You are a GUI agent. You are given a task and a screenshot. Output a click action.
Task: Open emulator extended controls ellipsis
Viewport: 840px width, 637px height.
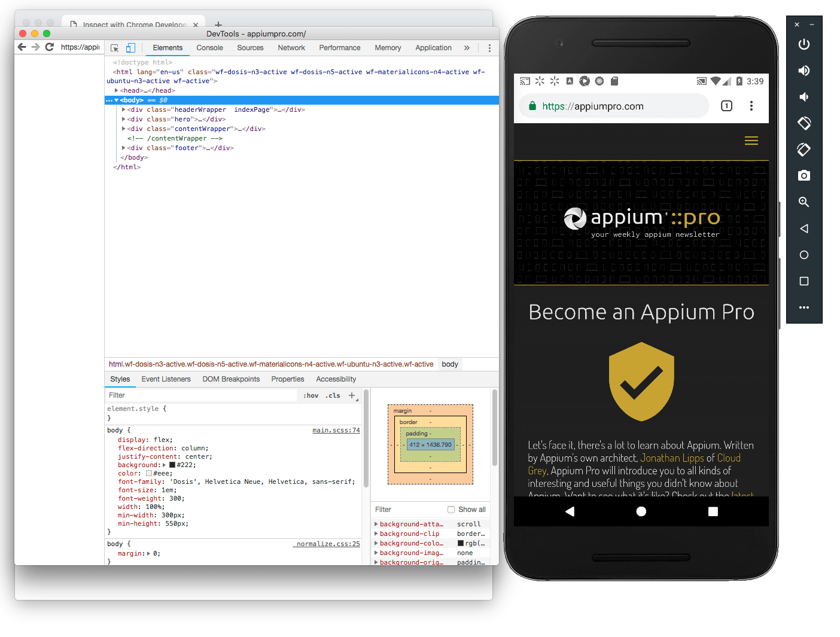point(804,307)
